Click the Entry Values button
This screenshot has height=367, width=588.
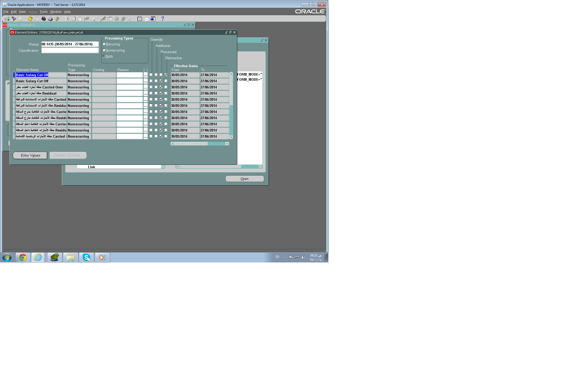pyautogui.click(x=30, y=155)
